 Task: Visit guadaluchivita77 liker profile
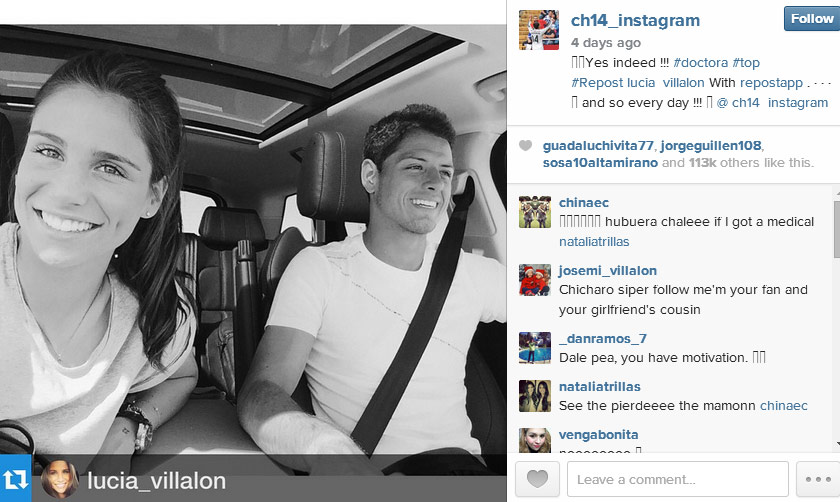598,146
